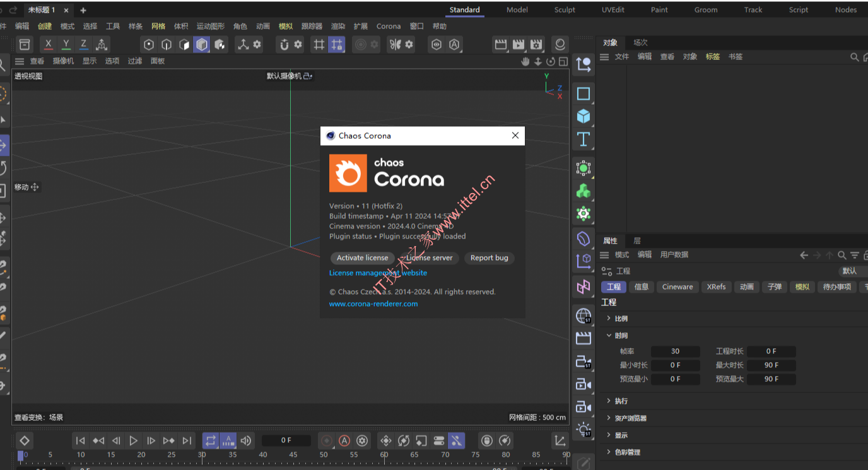Click the viewport orbit rotate icon

click(x=551, y=61)
